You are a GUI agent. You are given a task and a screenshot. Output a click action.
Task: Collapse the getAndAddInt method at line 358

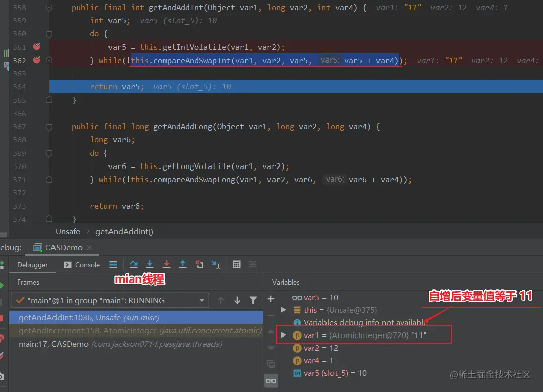coord(49,7)
